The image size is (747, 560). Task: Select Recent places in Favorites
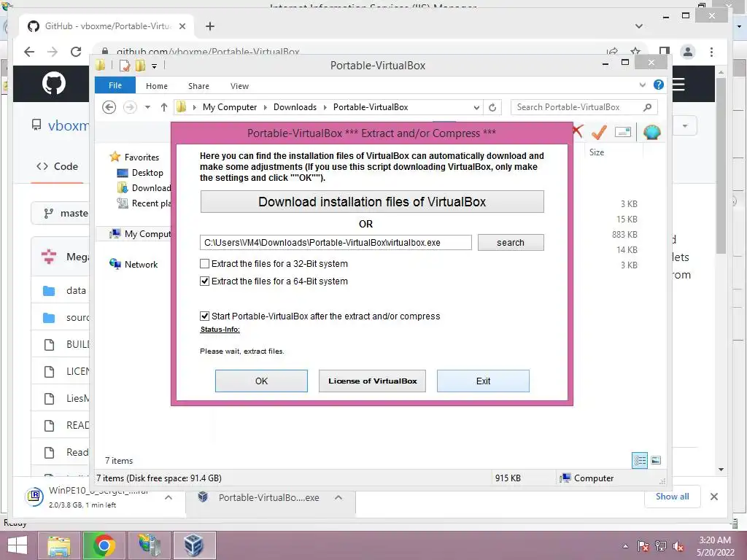[x=144, y=203]
